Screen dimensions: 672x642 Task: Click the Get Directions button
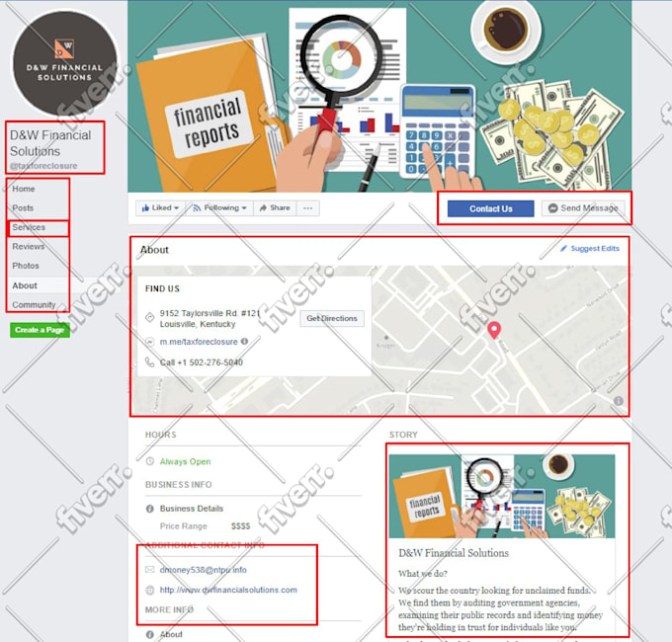click(332, 319)
